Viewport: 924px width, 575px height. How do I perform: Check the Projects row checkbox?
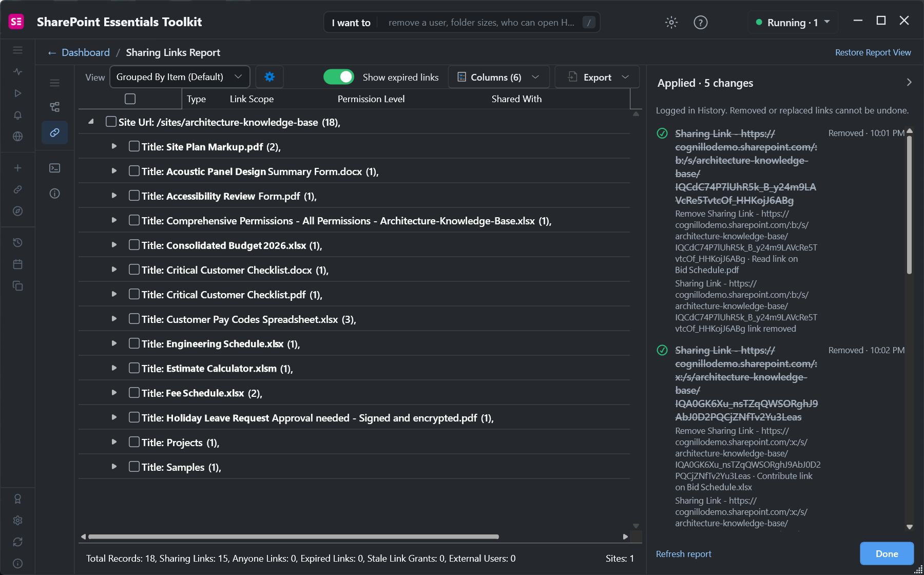coord(134,442)
